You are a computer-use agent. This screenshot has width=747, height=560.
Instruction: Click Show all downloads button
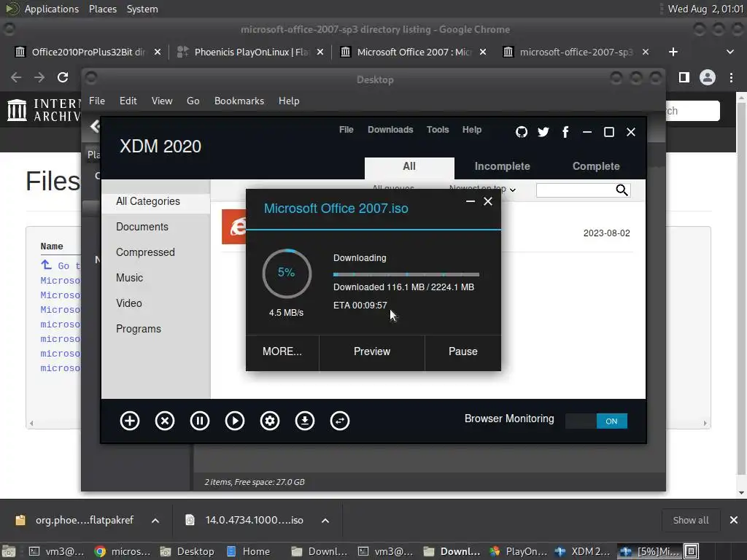click(x=691, y=521)
